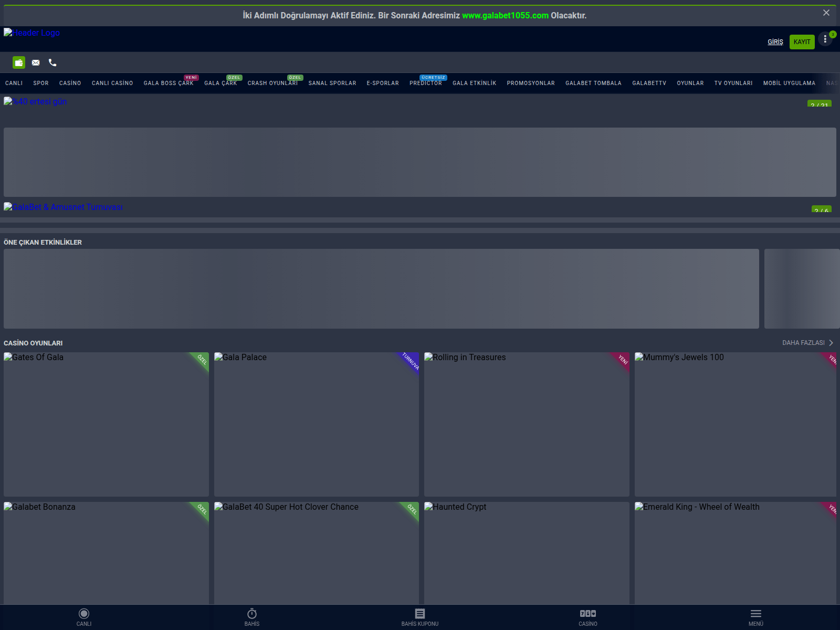Dismiss the two-step verification banner

(x=827, y=13)
